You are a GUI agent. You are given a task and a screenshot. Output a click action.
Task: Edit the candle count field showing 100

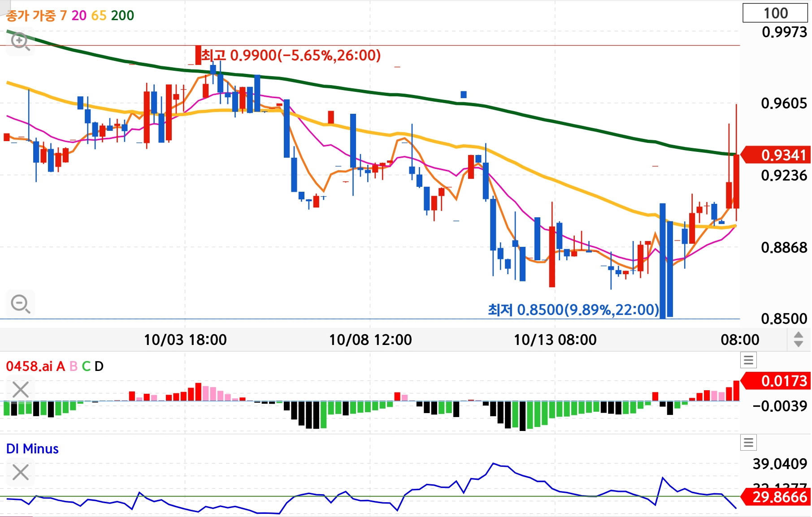775,13
